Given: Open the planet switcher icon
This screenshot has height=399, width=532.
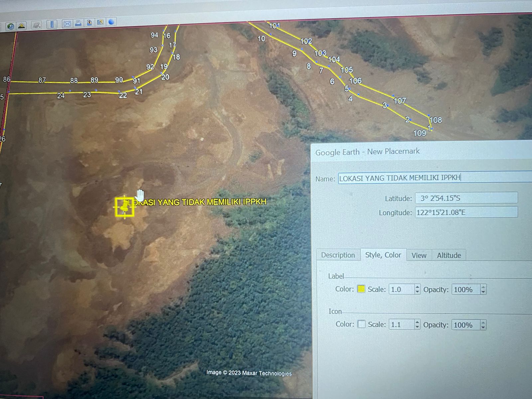Looking at the screenshot, I should click(x=37, y=25).
